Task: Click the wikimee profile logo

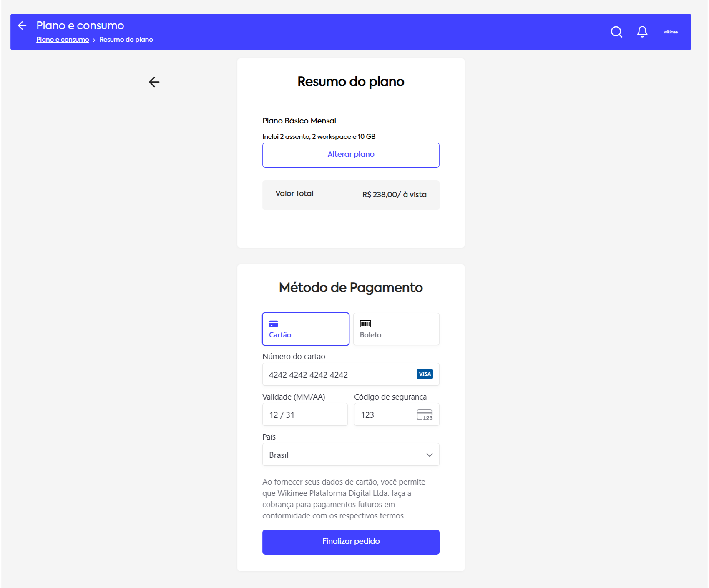Action: tap(670, 32)
